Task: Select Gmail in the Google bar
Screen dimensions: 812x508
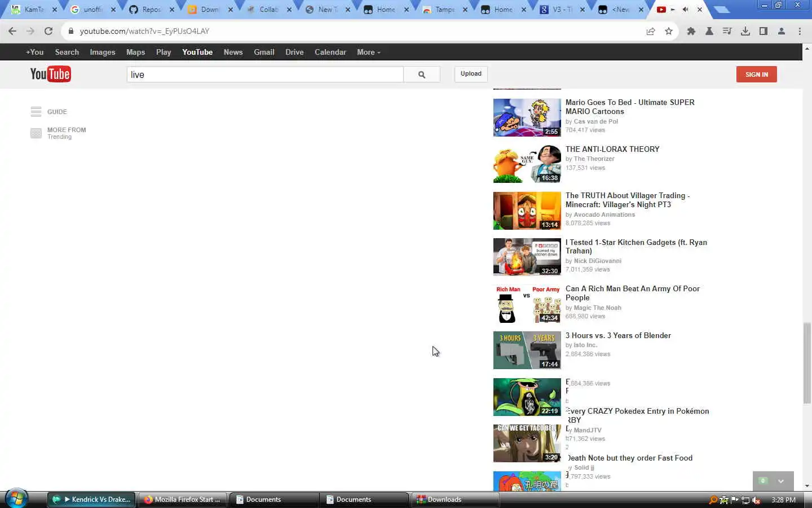Action: pos(264,52)
